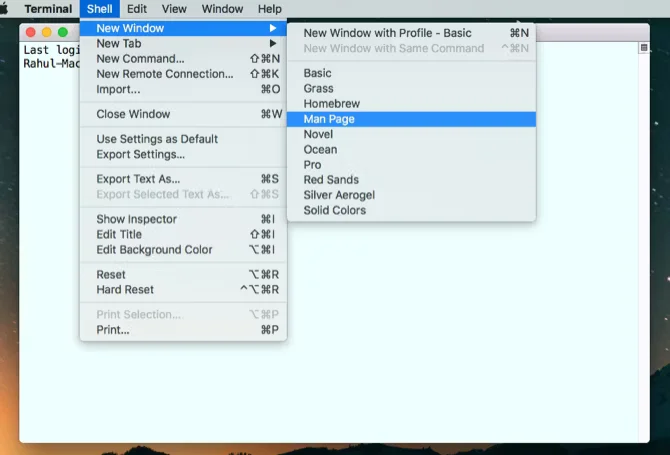Select Export Text As… entry
670x455 pixels.
pyautogui.click(x=138, y=179)
